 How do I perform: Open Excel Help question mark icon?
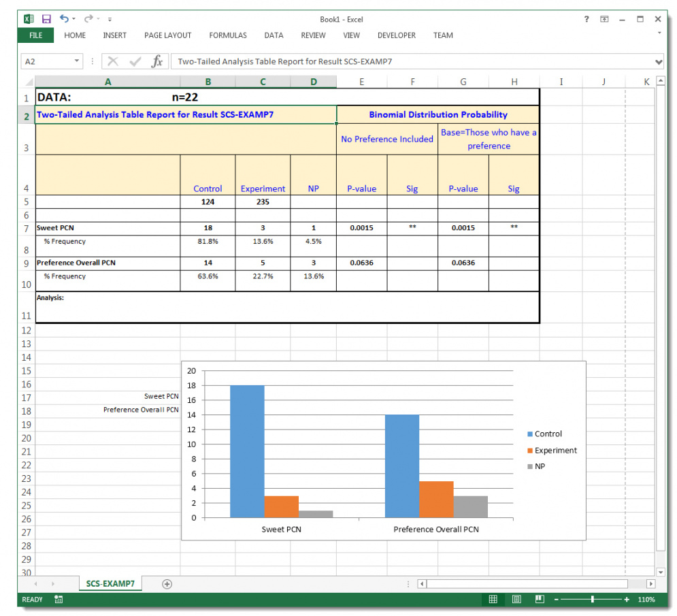[587, 19]
